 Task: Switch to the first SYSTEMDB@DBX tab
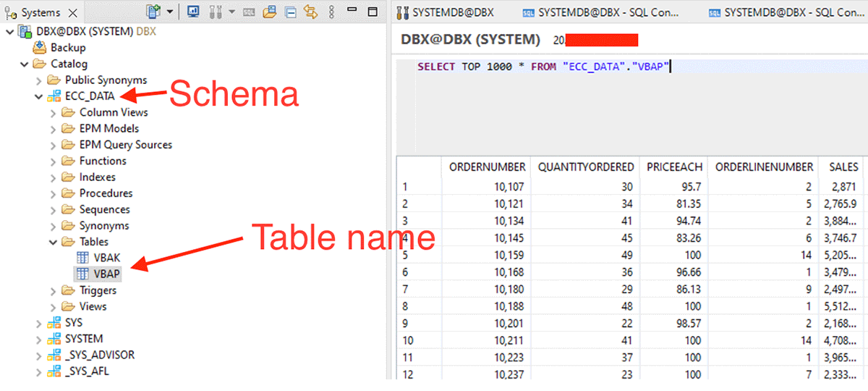point(451,12)
